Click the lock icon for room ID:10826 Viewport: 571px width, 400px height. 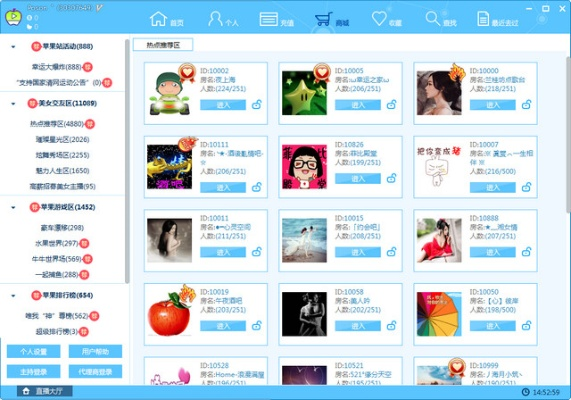point(391,178)
